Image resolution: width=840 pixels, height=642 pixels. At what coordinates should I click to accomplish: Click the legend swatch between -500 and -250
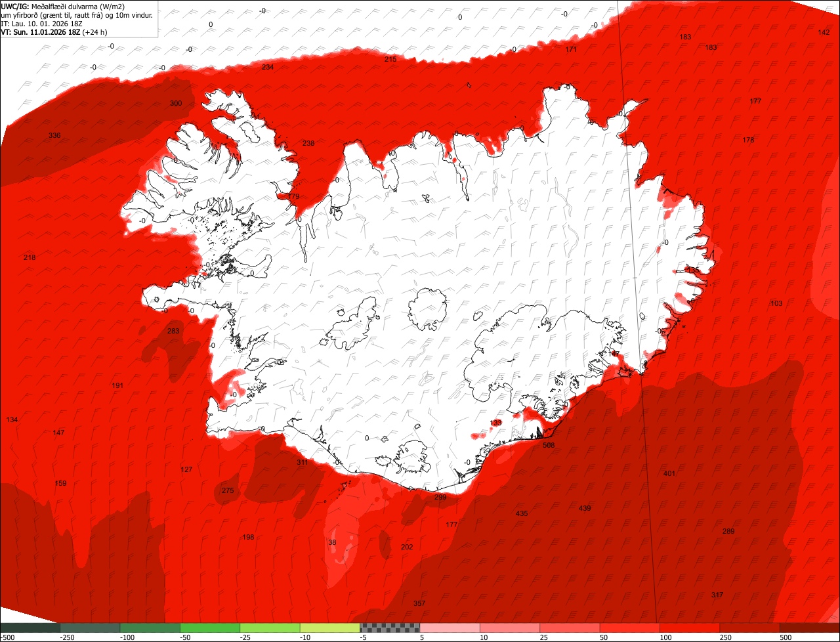(x=30, y=628)
